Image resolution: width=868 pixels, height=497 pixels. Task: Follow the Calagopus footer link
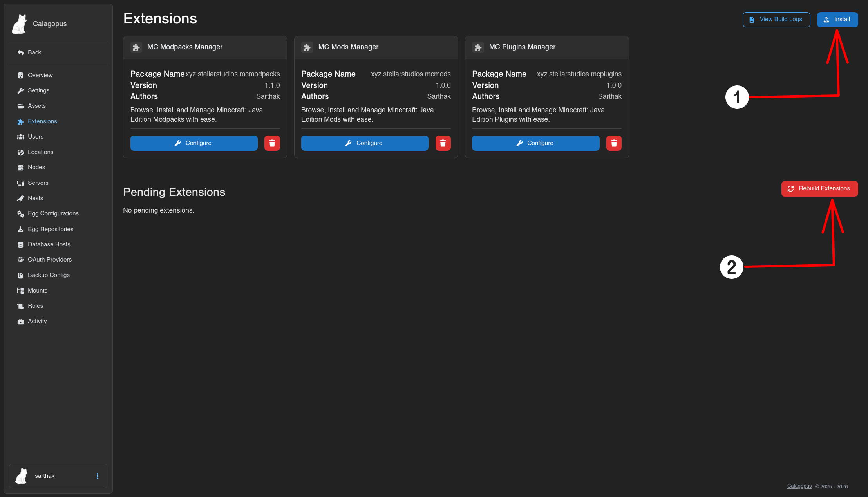point(799,486)
